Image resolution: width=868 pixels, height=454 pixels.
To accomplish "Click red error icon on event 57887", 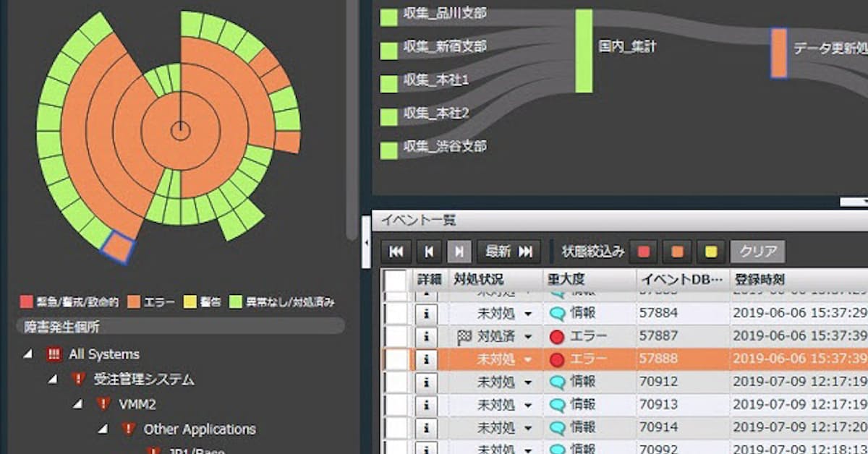I will (556, 337).
